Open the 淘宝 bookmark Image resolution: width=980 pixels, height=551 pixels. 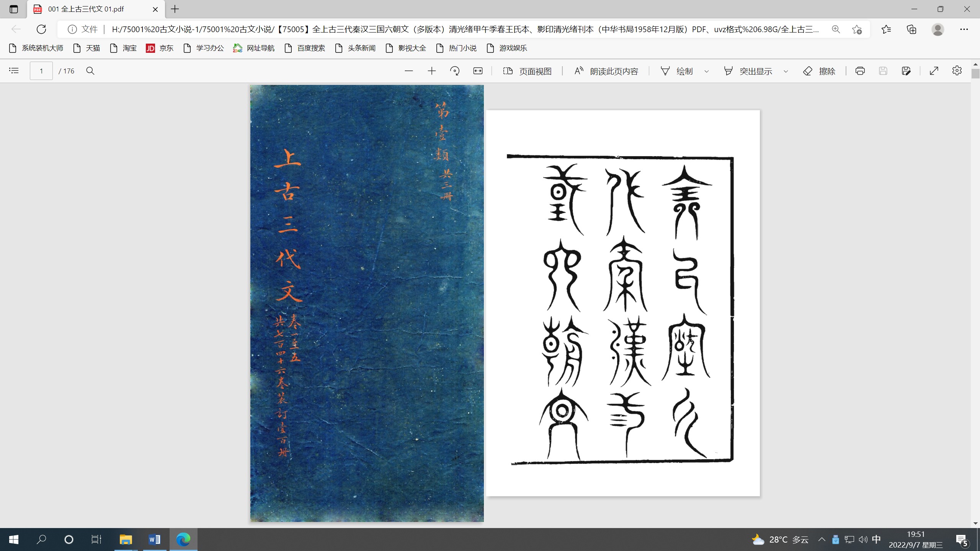click(x=123, y=48)
